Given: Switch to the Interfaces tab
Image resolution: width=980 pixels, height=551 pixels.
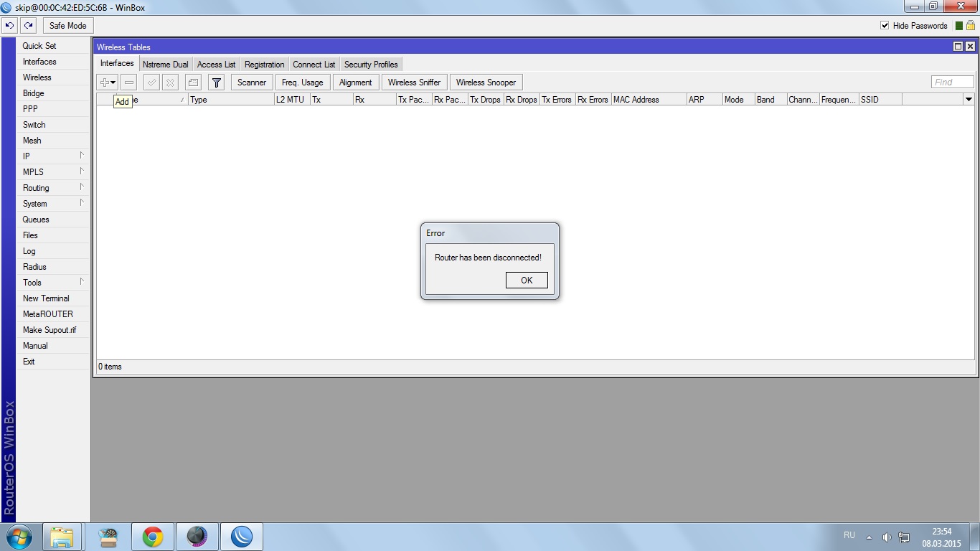Looking at the screenshot, I should tap(117, 64).
